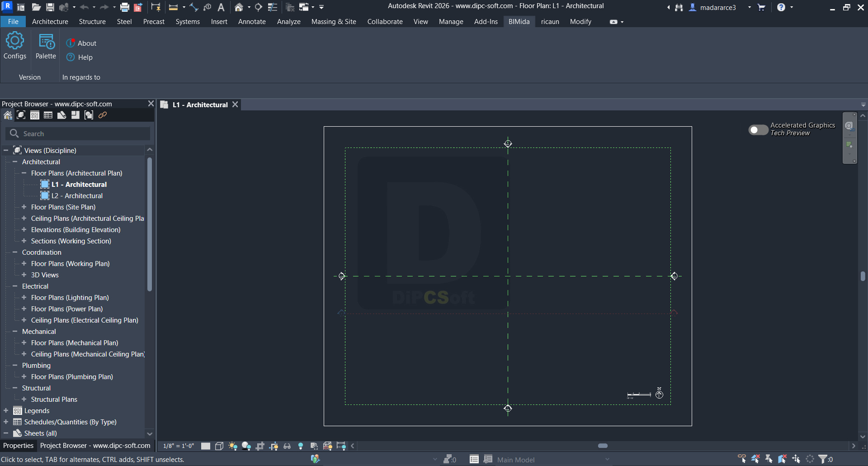Click the Sheets icon in Project Browser toolbar
868x466 pixels.
pos(61,115)
